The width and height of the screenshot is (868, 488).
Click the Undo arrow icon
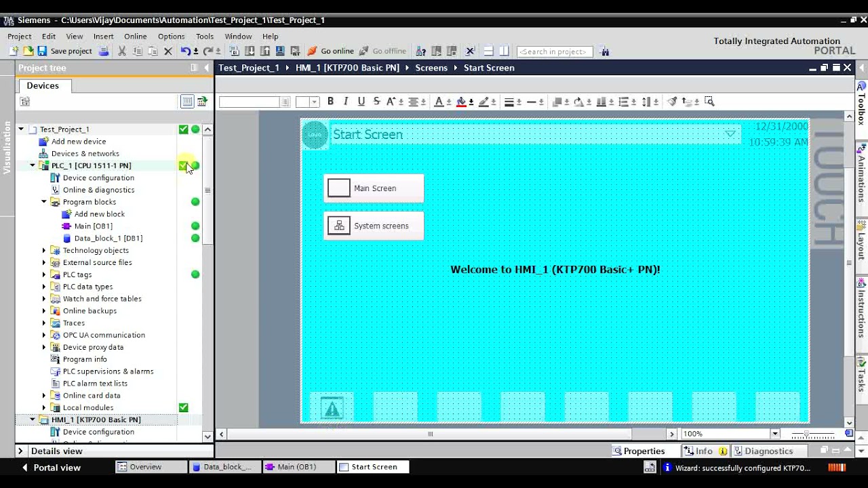[185, 51]
